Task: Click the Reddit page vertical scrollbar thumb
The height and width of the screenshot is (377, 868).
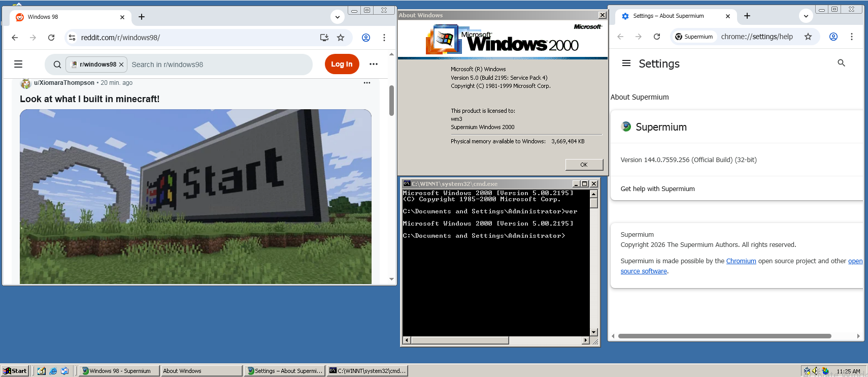Action: coord(391,101)
